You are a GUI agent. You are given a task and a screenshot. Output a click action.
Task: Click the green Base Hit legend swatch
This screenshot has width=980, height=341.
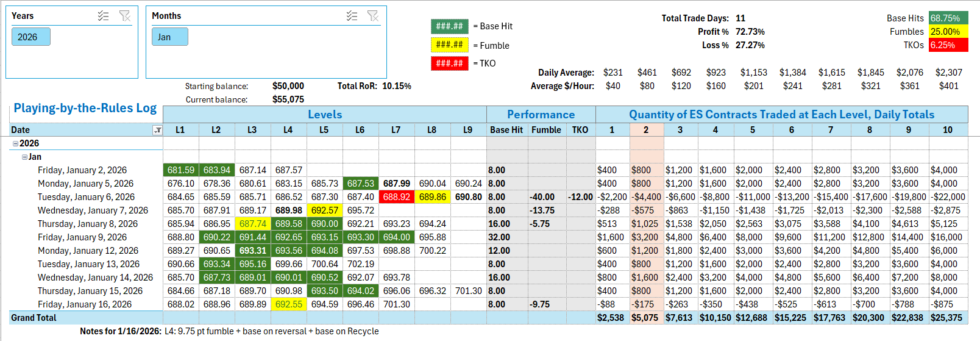[449, 26]
